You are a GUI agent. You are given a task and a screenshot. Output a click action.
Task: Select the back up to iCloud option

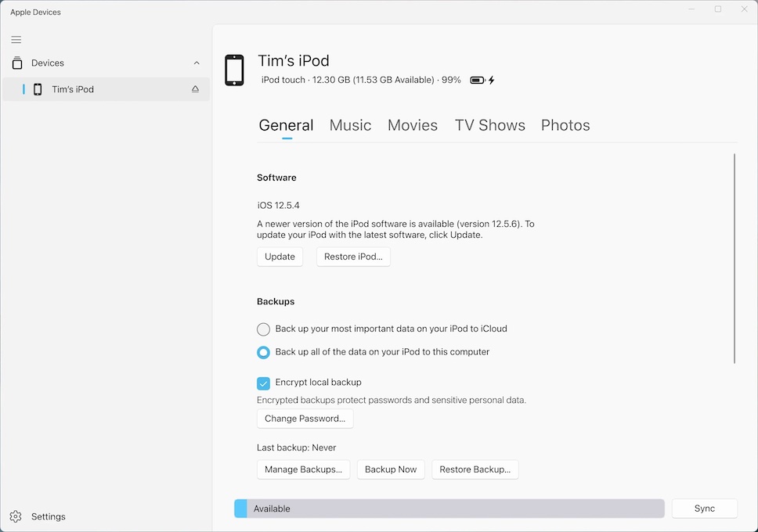click(264, 329)
